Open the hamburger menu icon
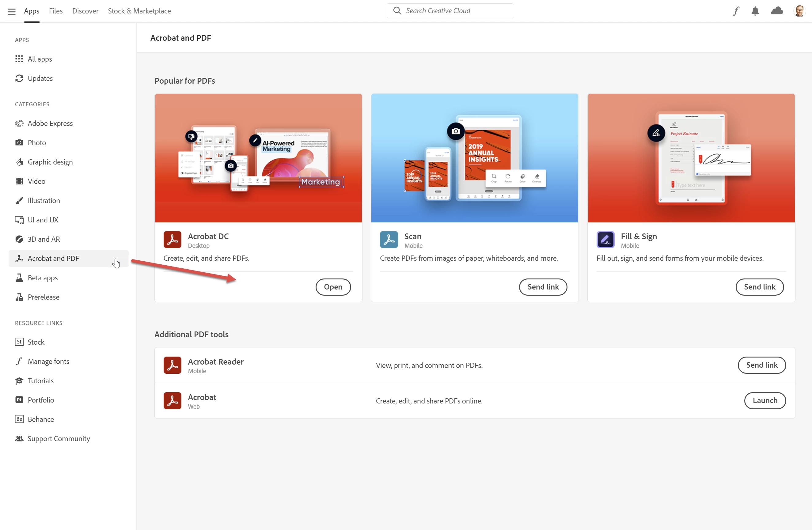 pos(12,11)
